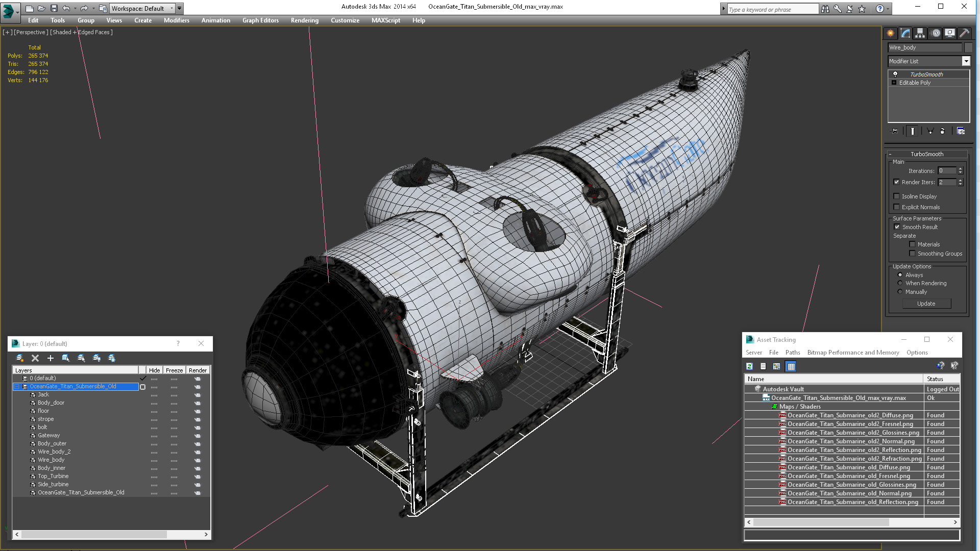Open the Hierarchy command panel tab
The image size is (980, 551).
point(920,33)
